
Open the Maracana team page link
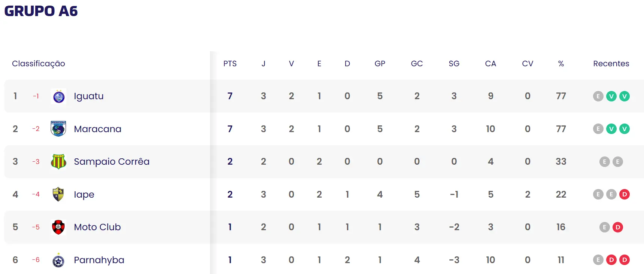(x=98, y=129)
